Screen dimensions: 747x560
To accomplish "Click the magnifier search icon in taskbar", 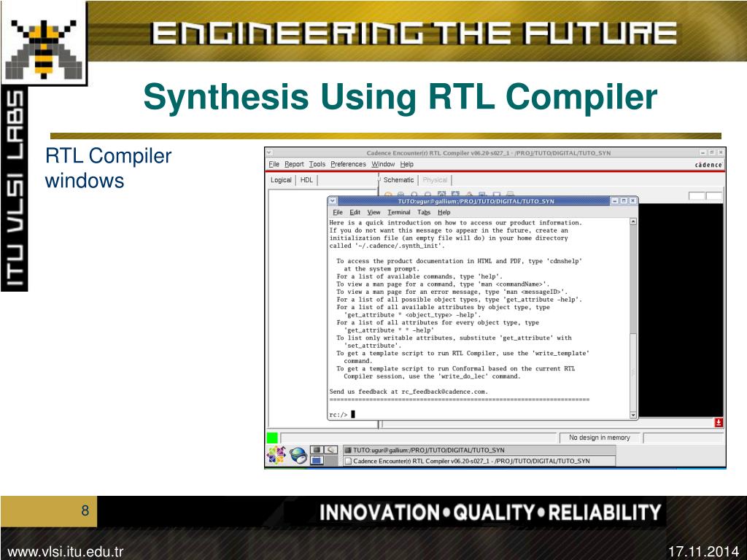I will tap(330, 449).
